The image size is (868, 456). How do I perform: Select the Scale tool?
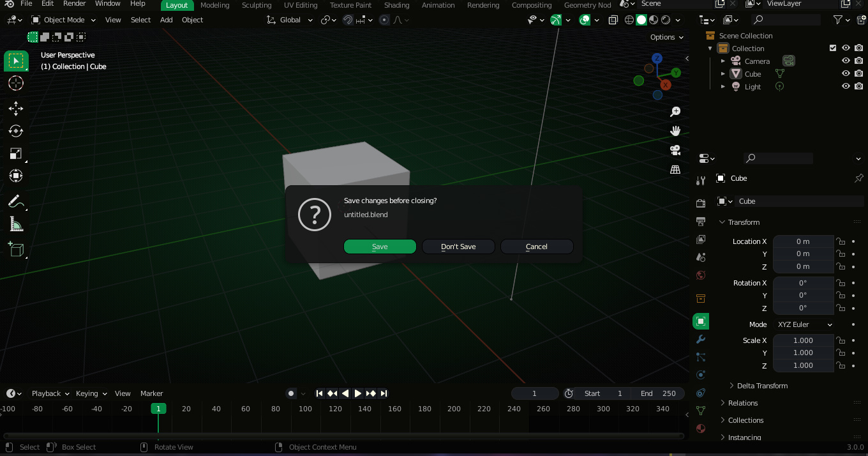tap(16, 153)
